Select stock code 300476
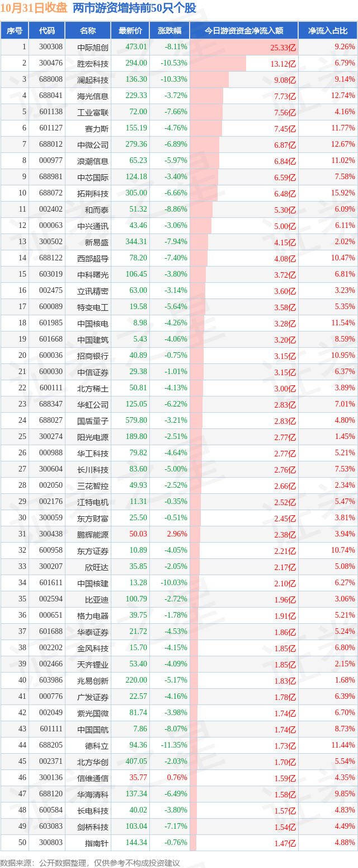The width and height of the screenshot is (358, 868). (x=51, y=64)
